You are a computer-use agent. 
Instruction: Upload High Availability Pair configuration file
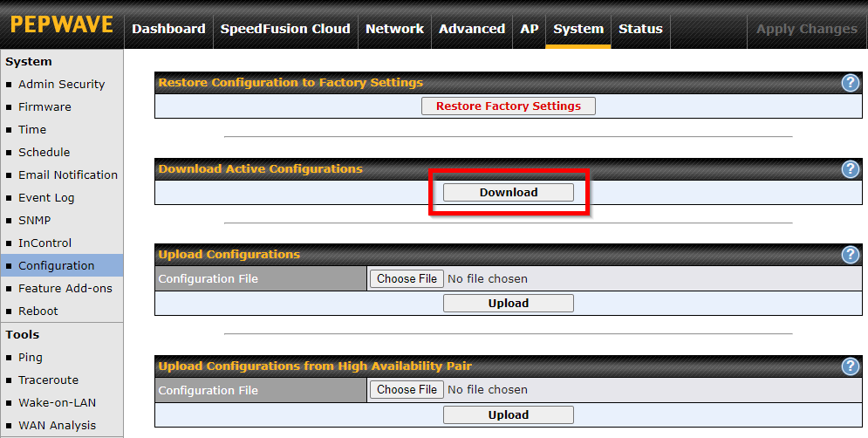point(509,414)
